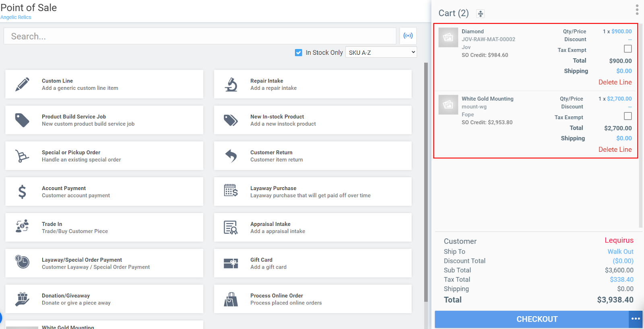Click the scanner signal icon beside search

[x=408, y=36]
